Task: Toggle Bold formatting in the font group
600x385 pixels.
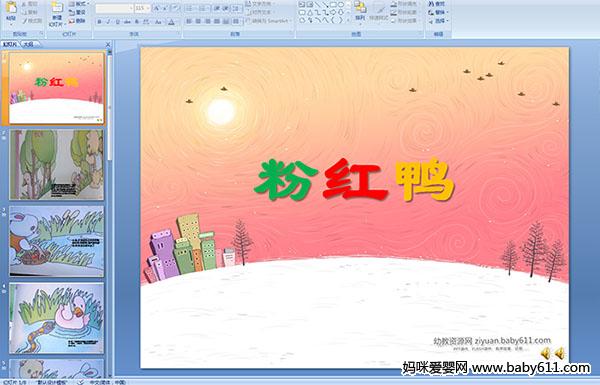Action: point(100,22)
